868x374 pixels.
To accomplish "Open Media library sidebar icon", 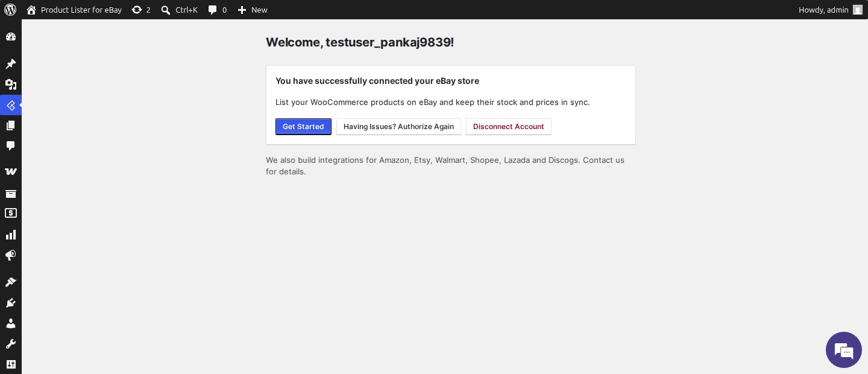I will tap(11, 84).
